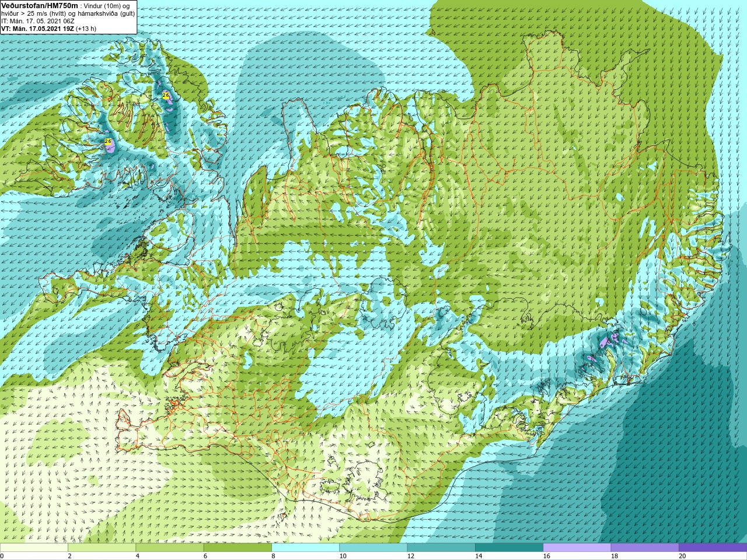Pick the dark teal 14–16 legend swatch
747x560 pixels.
509,548
